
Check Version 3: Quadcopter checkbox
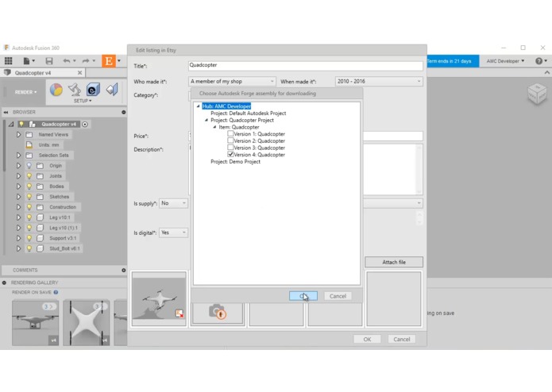(x=230, y=148)
